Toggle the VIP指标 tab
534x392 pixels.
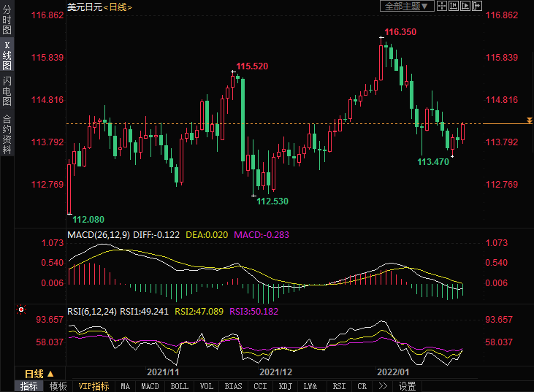click(x=94, y=386)
